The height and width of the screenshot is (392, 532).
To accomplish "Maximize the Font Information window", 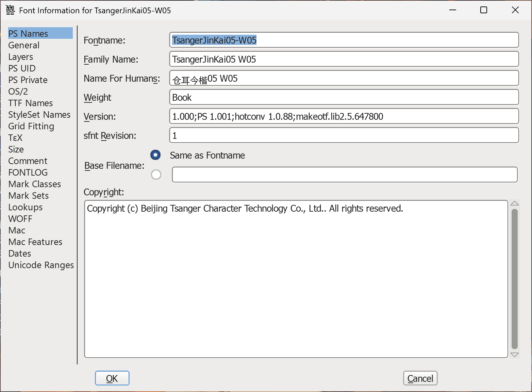I will coord(484,10).
